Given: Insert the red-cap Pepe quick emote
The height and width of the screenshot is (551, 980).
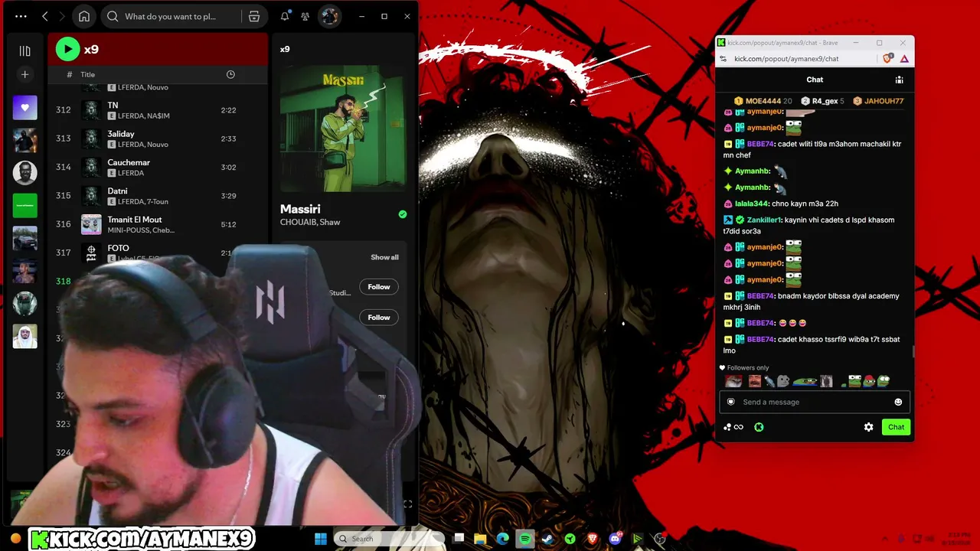Looking at the screenshot, I should point(869,380).
